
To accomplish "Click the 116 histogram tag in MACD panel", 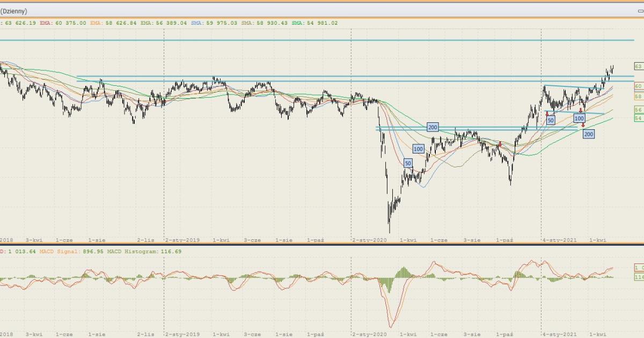I will [x=638, y=277].
